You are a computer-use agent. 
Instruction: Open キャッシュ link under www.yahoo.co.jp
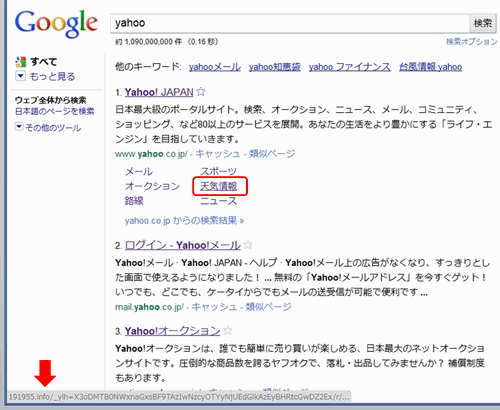point(218,154)
